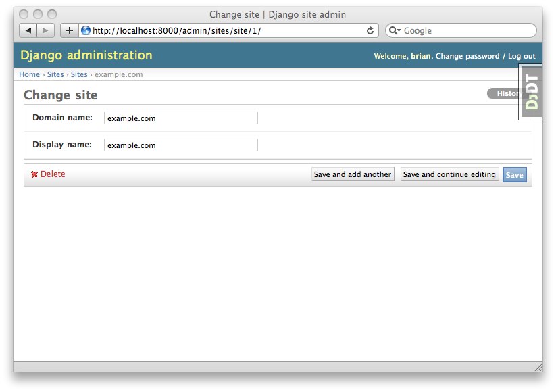Click the Delete link
The image size is (556, 392).
[x=53, y=174]
